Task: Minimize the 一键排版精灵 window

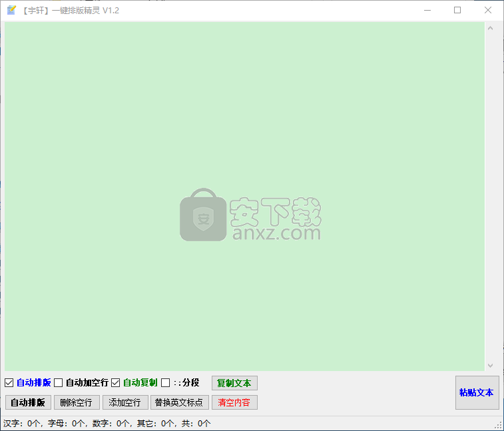Action: (427, 10)
